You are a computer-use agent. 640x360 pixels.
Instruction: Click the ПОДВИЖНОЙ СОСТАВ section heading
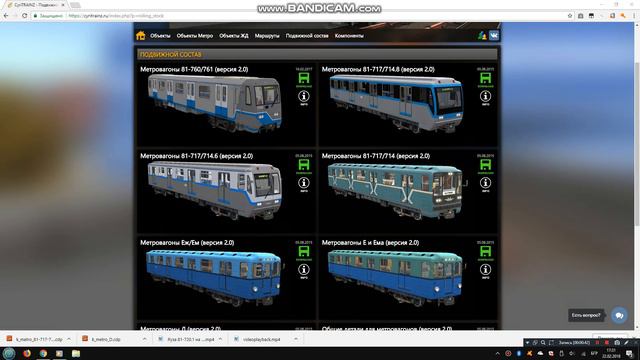click(171, 54)
